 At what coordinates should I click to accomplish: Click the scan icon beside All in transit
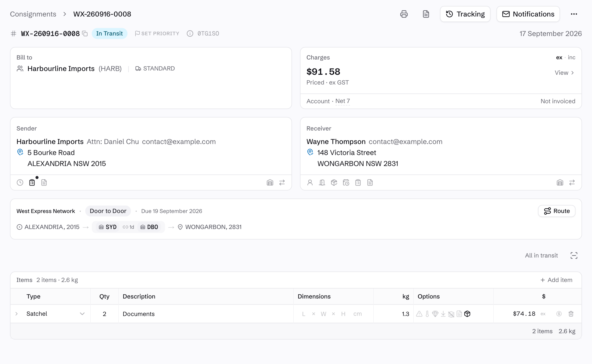574,255
